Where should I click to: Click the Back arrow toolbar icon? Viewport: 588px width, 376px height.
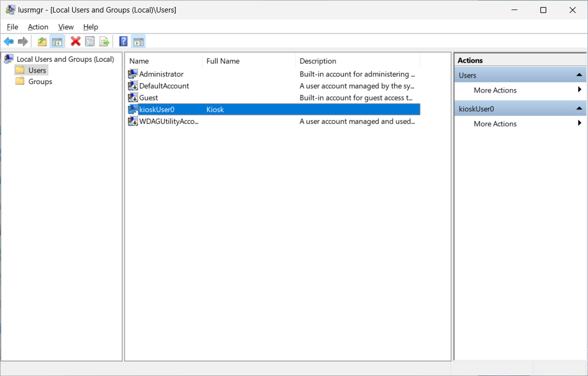pos(9,41)
